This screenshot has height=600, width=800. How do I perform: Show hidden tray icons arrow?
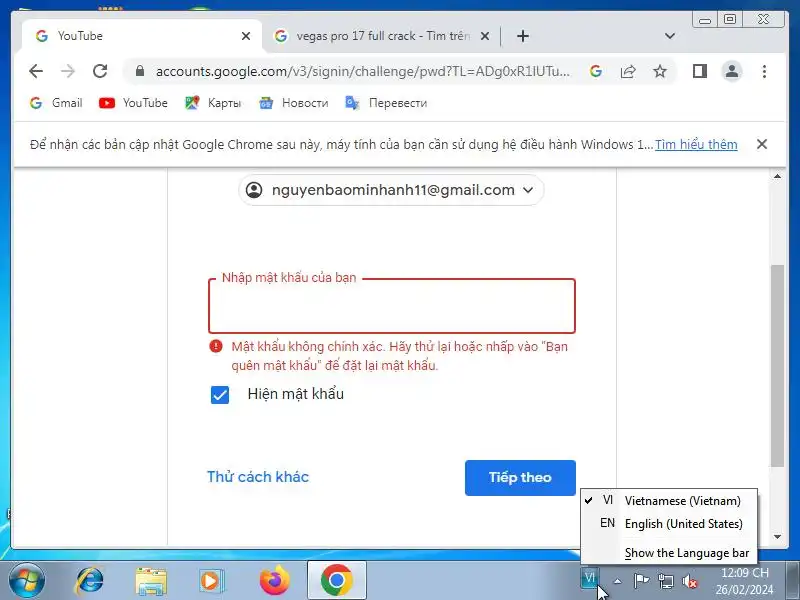click(x=617, y=581)
